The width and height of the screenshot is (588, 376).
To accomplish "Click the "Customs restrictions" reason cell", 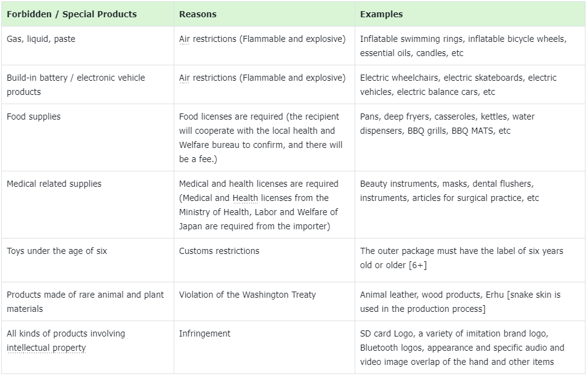I will (x=219, y=251).
